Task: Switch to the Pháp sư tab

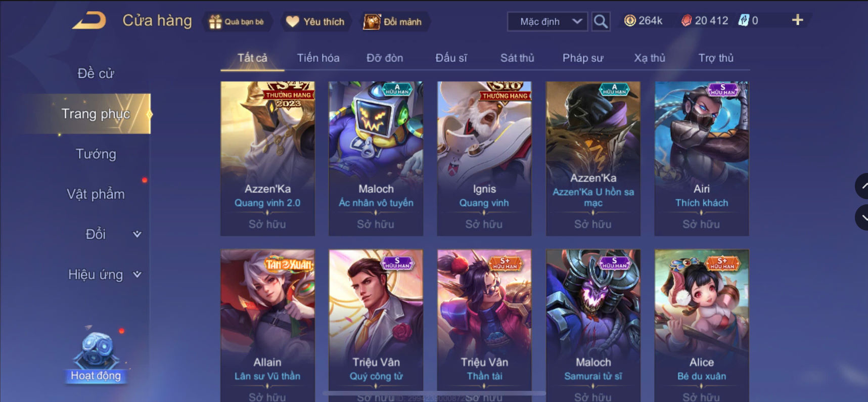Action: pos(583,58)
